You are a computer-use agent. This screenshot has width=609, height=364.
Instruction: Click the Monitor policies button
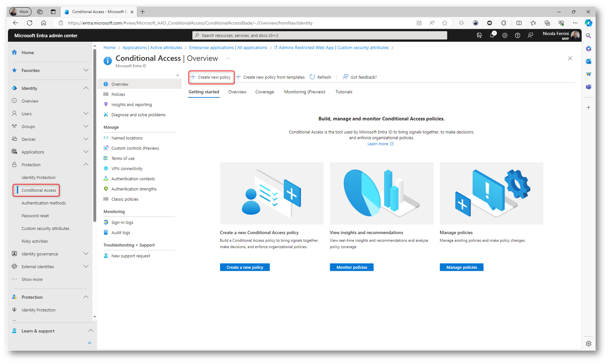(x=352, y=267)
